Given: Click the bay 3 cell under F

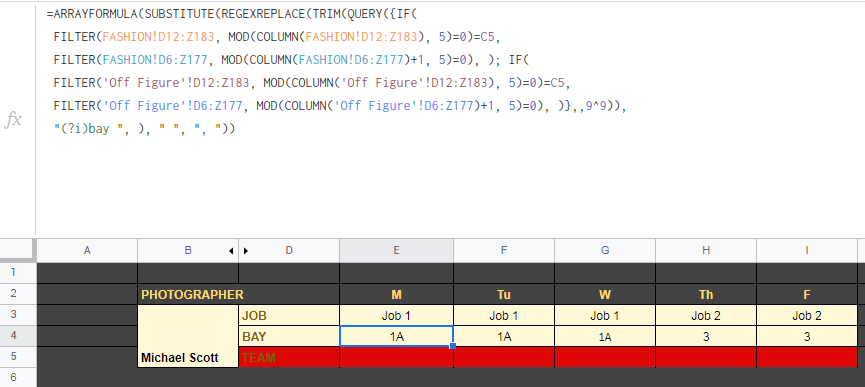Looking at the screenshot, I should coord(807,336).
